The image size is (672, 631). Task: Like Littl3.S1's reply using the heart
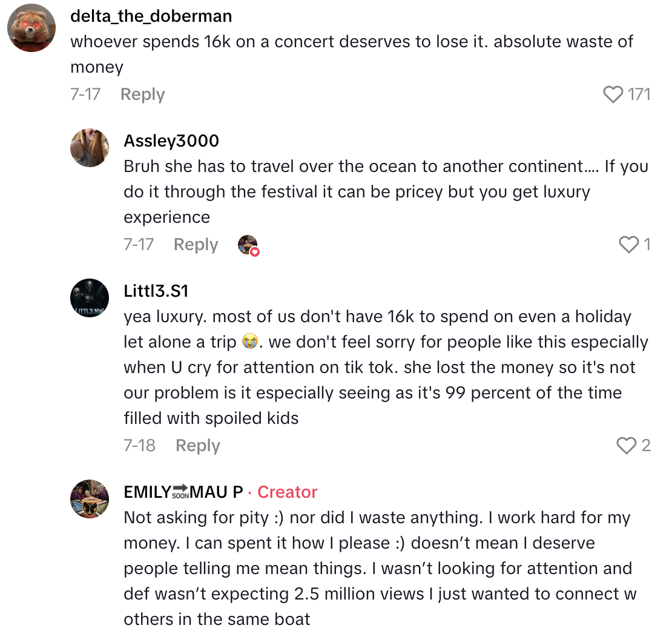pyautogui.click(x=626, y=446)
